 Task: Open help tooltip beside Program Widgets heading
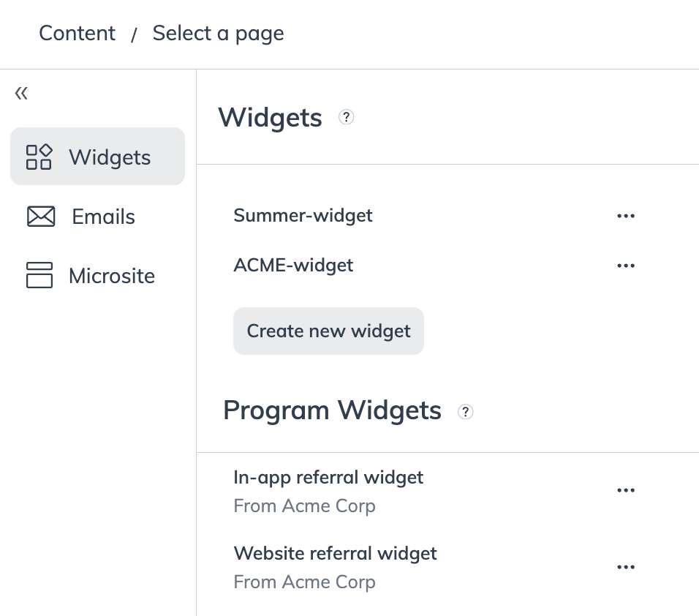point(465,412)
